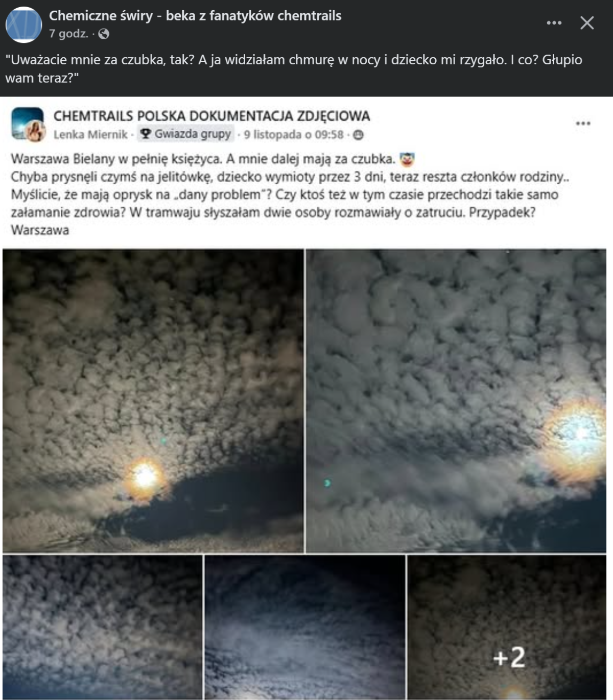Open the shared group's avatar image
613x700 pixels.
(x=28, y=124)
